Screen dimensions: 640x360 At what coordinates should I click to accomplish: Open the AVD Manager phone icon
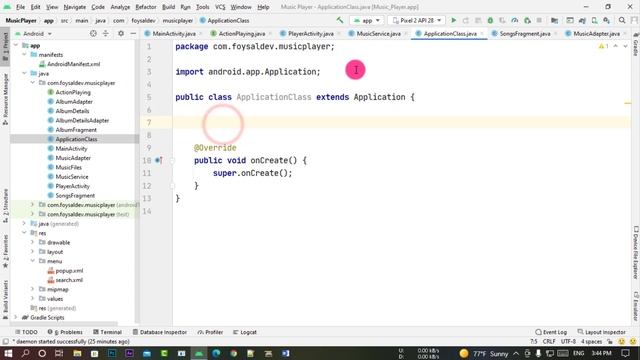(x=594, y=20)
